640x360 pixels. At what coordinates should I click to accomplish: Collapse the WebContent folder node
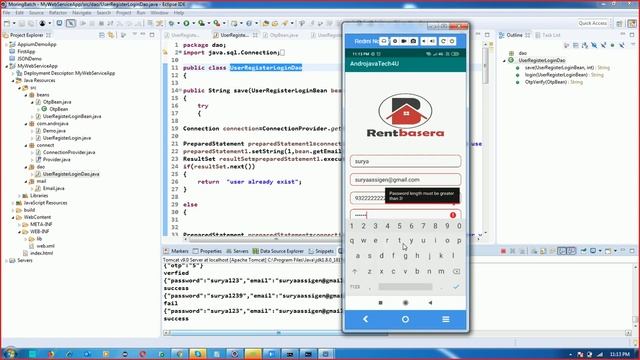click(x=13, y=217)
